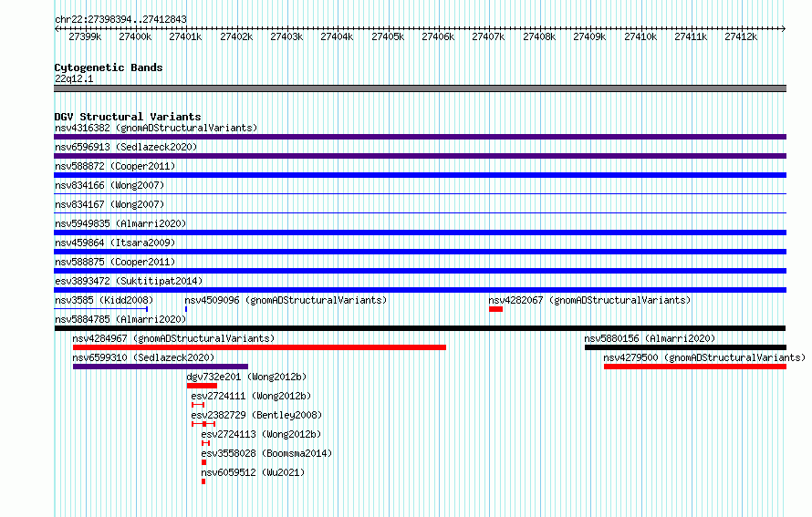Image resolution: width=812 pixels, height=517 pixels.
Task: Click the purple bar under nsv6599310
Action: pyautogui.click(x=161, y=367)
